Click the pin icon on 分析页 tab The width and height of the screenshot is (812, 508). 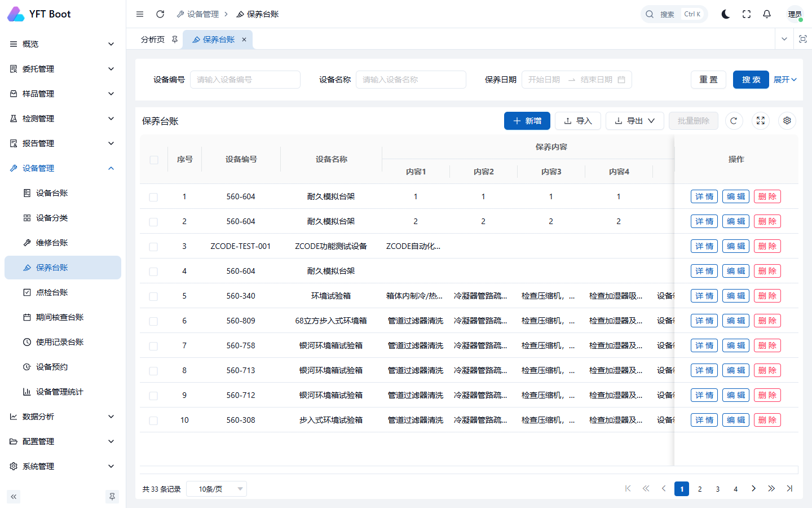pos(175,40)
